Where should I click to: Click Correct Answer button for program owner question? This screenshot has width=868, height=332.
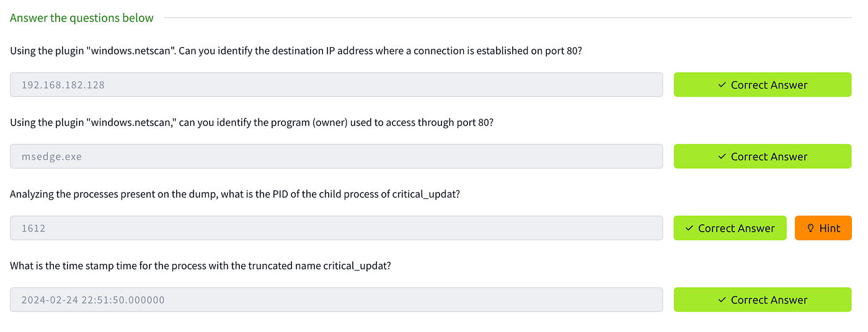pos(763,157)
